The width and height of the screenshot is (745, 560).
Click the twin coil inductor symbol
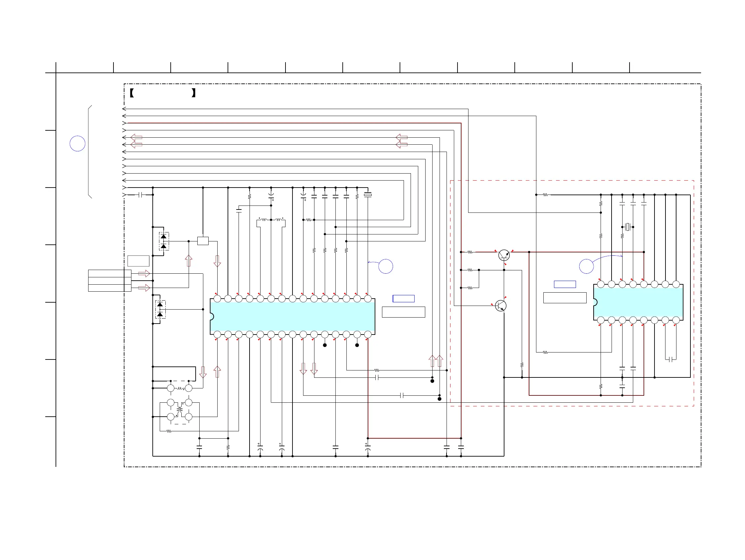click(x=271, y=220)
